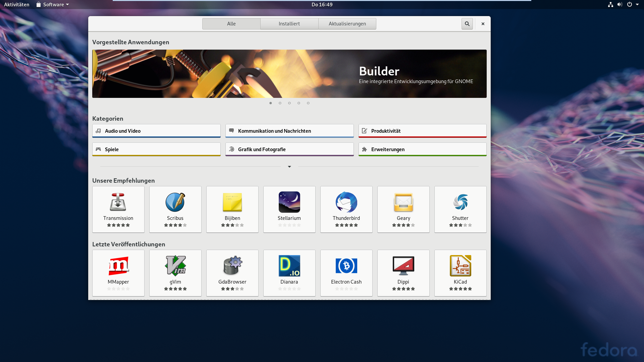Select the third banner page dot

pyautogui.click(x=289, y=103)
